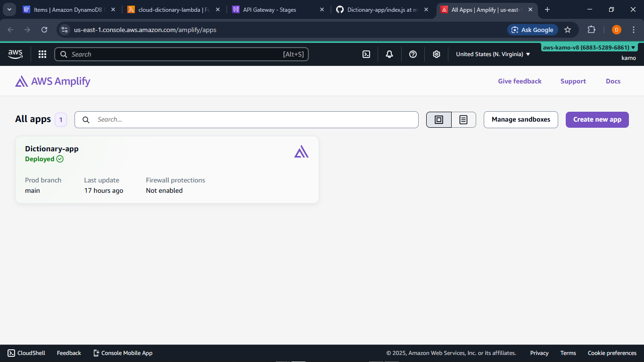Click the AWS Amplify logo icon
The width and height of the screenshot is (644, 362).
point(21,81)
